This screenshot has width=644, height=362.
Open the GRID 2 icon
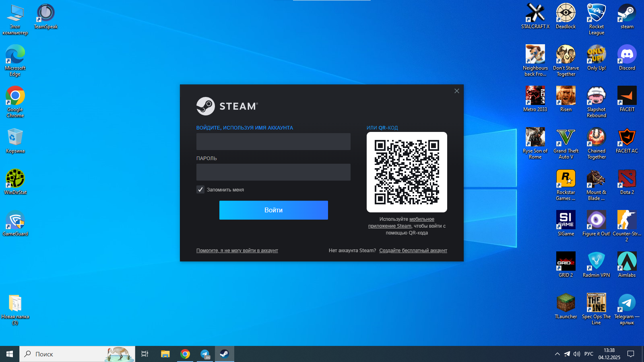pos(566,265)
